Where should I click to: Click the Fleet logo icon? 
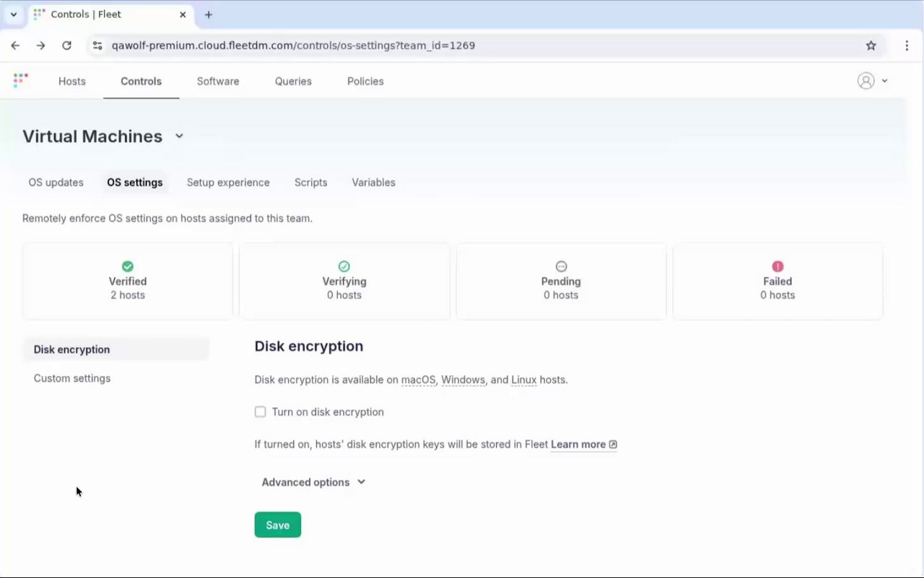tap(20, 80)
